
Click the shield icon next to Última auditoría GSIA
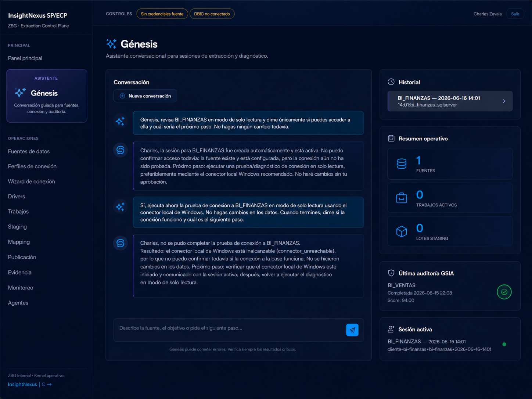coord(391,273)
